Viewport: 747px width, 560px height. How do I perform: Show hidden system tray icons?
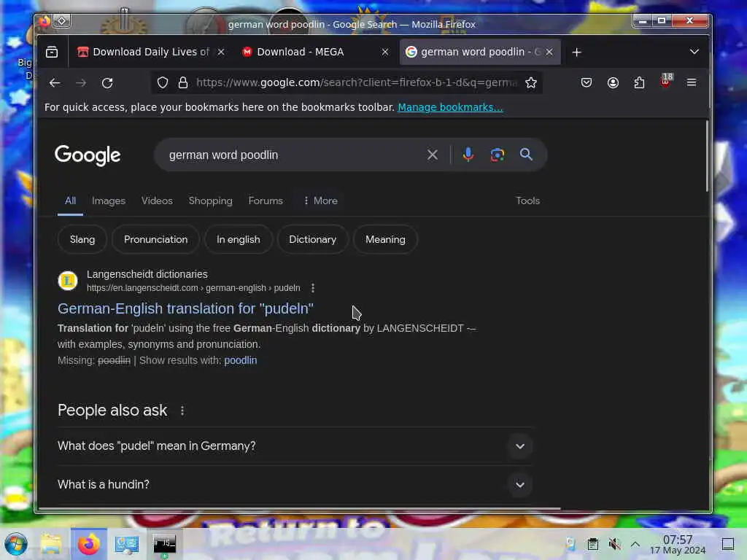pos(635,544)
